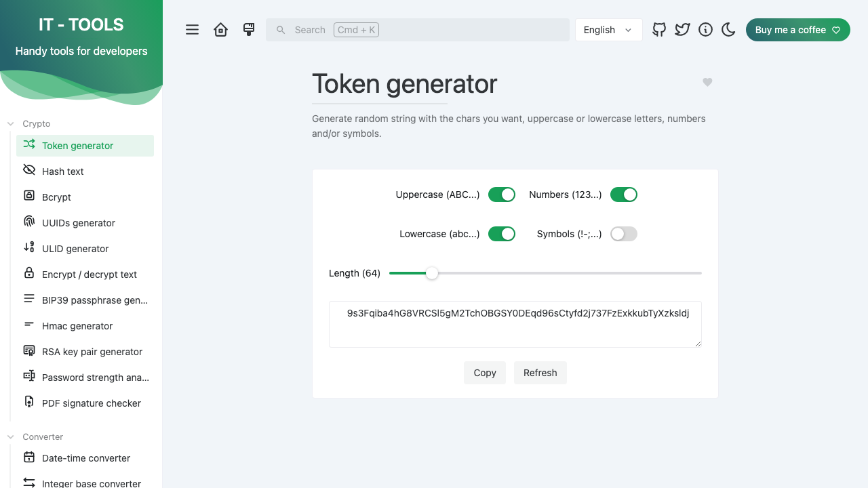
Task: Click the Token generator page heading
Action: (x=405, y=84)
